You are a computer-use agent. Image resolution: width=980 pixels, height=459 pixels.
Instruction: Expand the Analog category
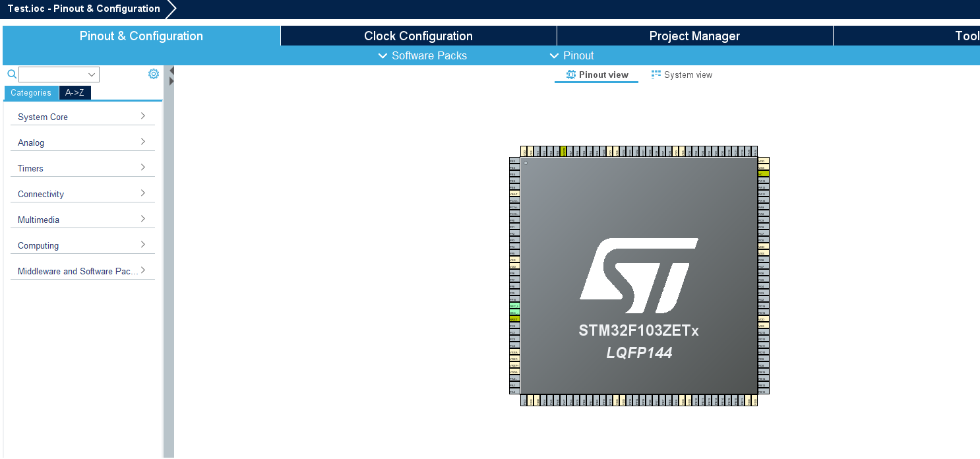click(x=82, y=142)
